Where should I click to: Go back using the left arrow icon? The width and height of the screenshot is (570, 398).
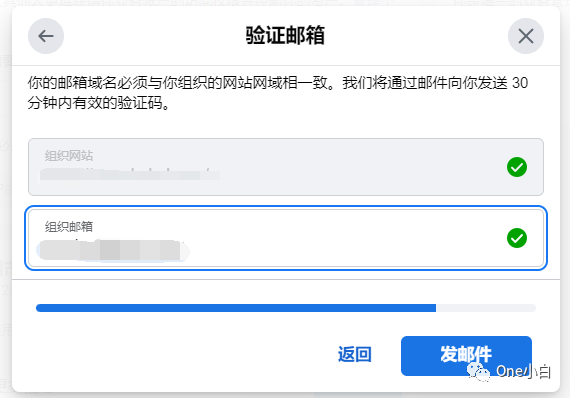click(x=46, y=36)
